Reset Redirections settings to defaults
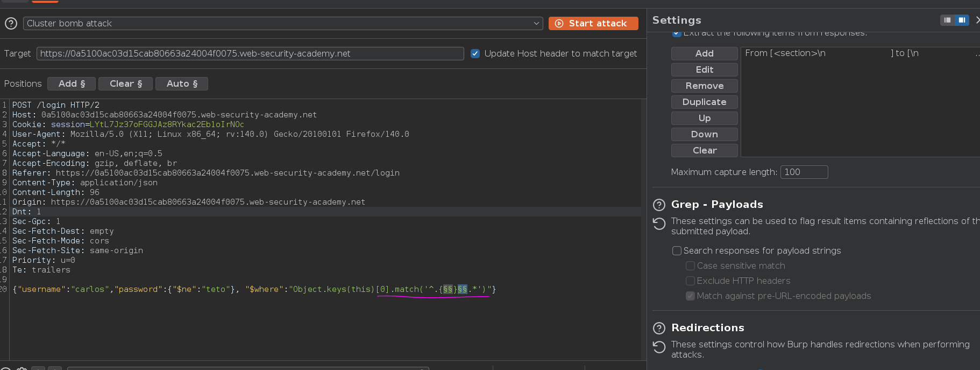This screenshot has width=980, height=370. (x=659, y=347)
